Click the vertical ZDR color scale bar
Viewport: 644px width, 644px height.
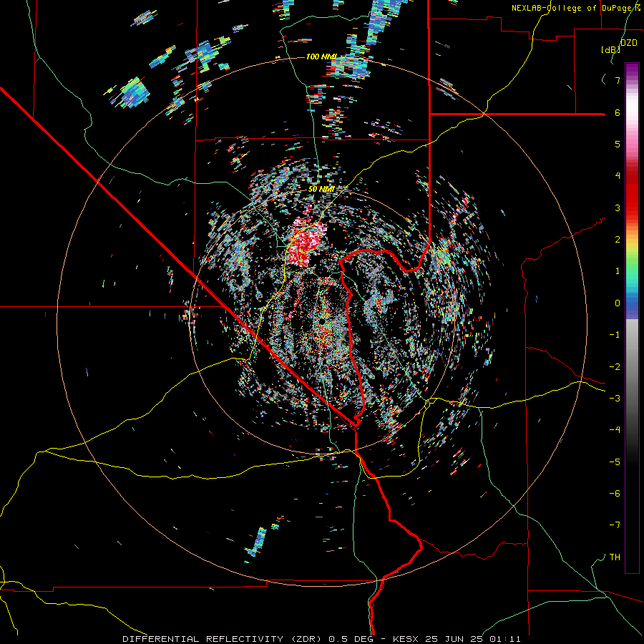pyautogui.click(x=632, y=318)
